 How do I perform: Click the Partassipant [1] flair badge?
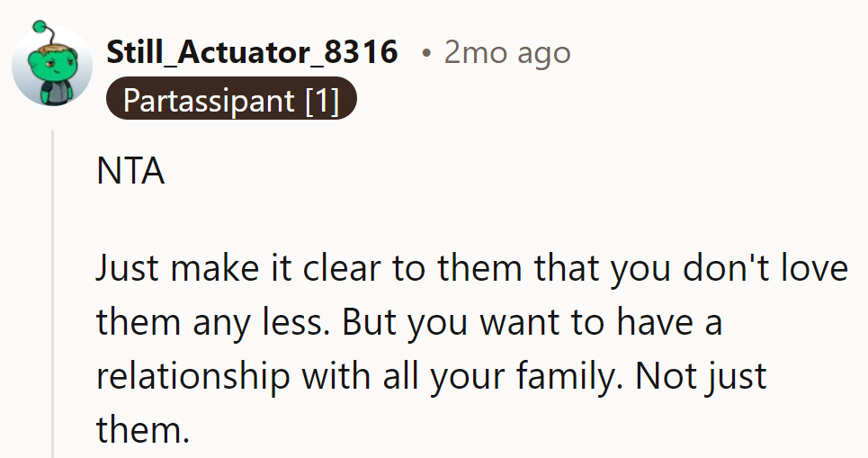(x=231, y=100)
